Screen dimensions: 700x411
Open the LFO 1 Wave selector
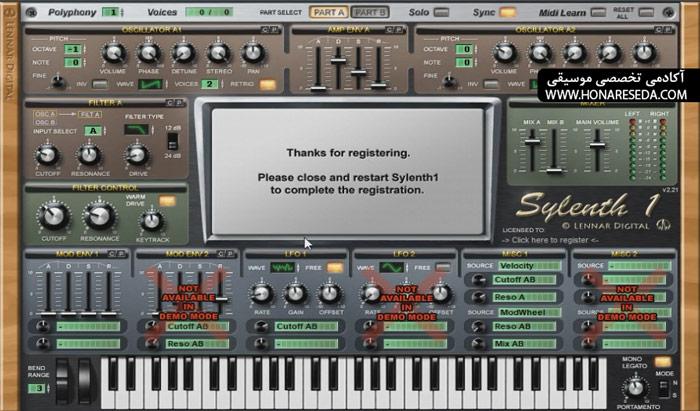point(282,268)
